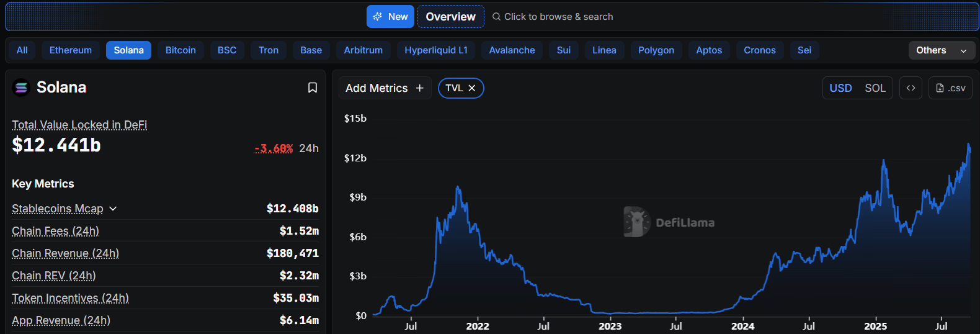Viewport: 980px width, 334px height.
Task: Open the Others chains dropdown
Action: pos(942,50)
